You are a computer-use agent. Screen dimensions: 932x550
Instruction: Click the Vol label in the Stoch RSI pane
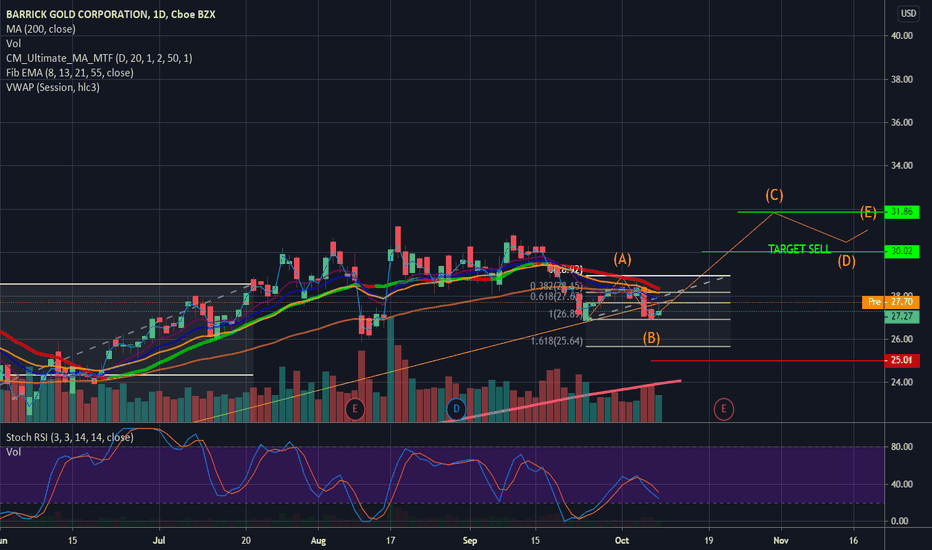pyautogui.click(x=14, y=452)
